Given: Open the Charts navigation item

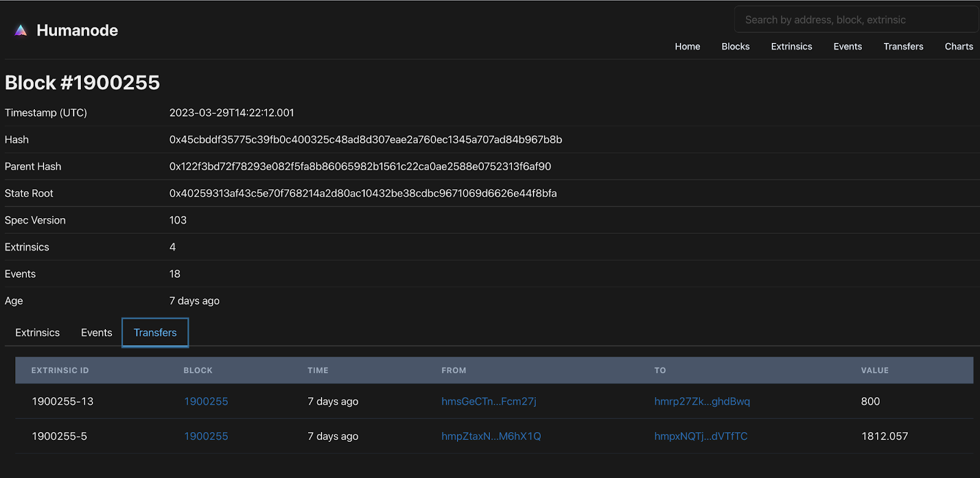Looking at the screenshot, I should click(x=959, y=47).
